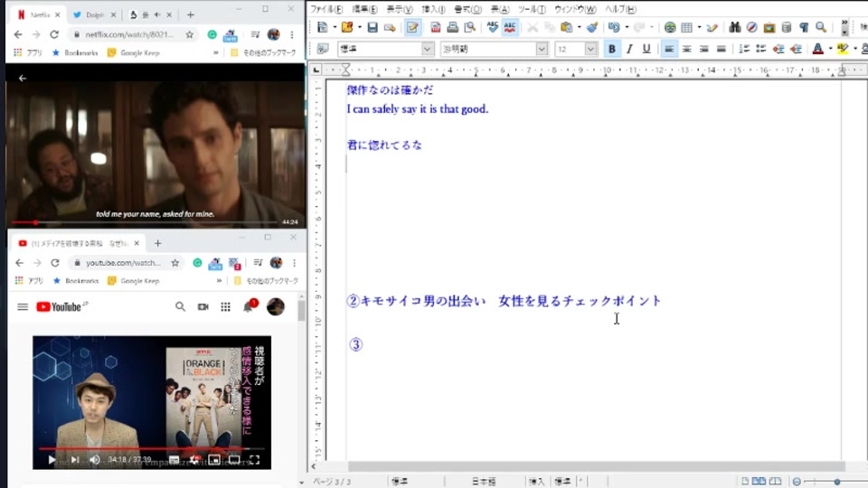Click the Google Keep bookmark
868x488 pixels.
pyautogui.click(x=133, y=52)
